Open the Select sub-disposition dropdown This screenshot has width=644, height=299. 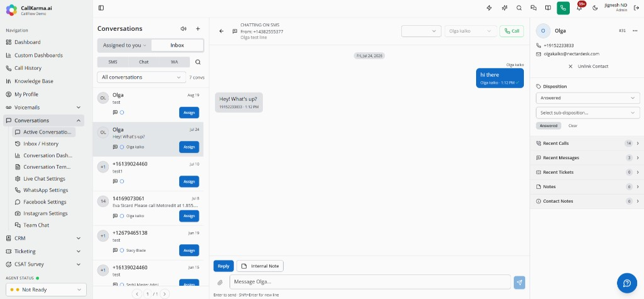(x=588, y=113)
